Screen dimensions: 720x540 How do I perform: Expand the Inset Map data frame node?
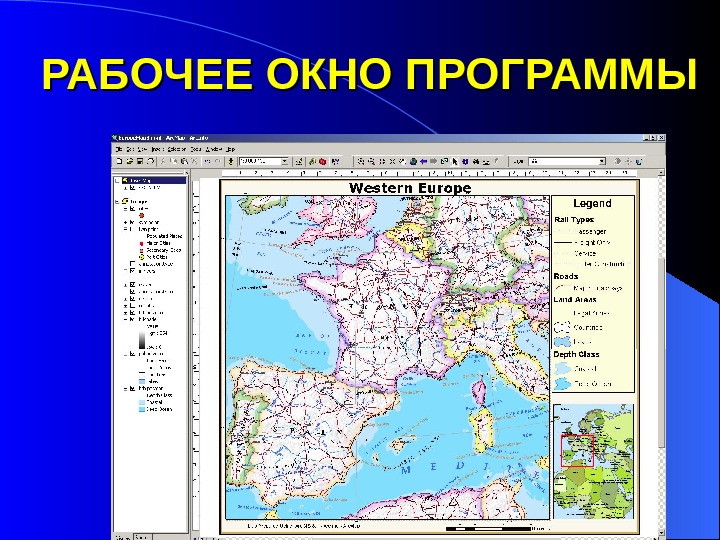tap(117, 180)
